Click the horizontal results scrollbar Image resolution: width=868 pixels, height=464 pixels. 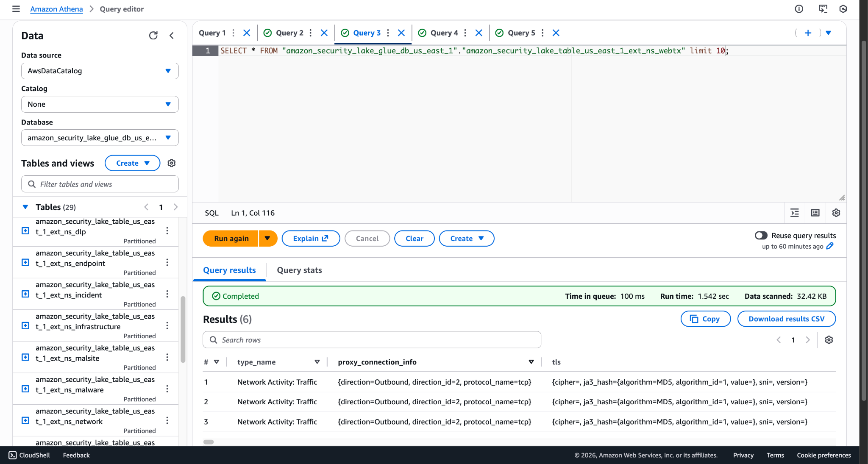point(209,442)
